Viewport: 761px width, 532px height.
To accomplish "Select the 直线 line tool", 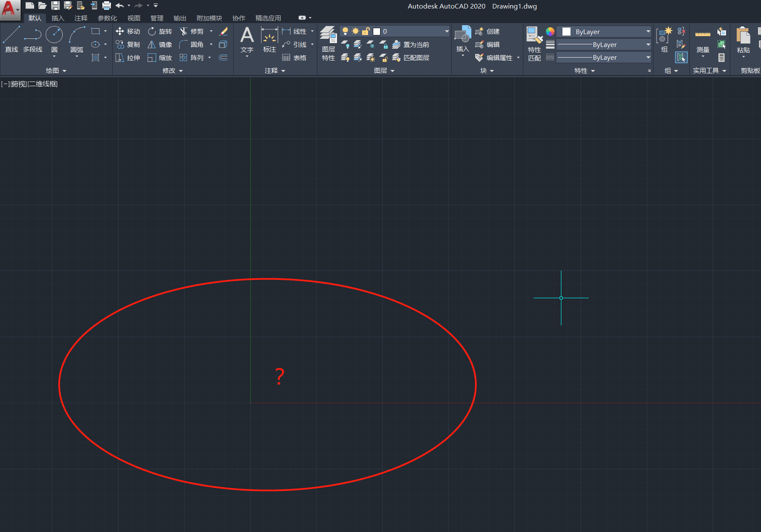I will click(12, 40).
